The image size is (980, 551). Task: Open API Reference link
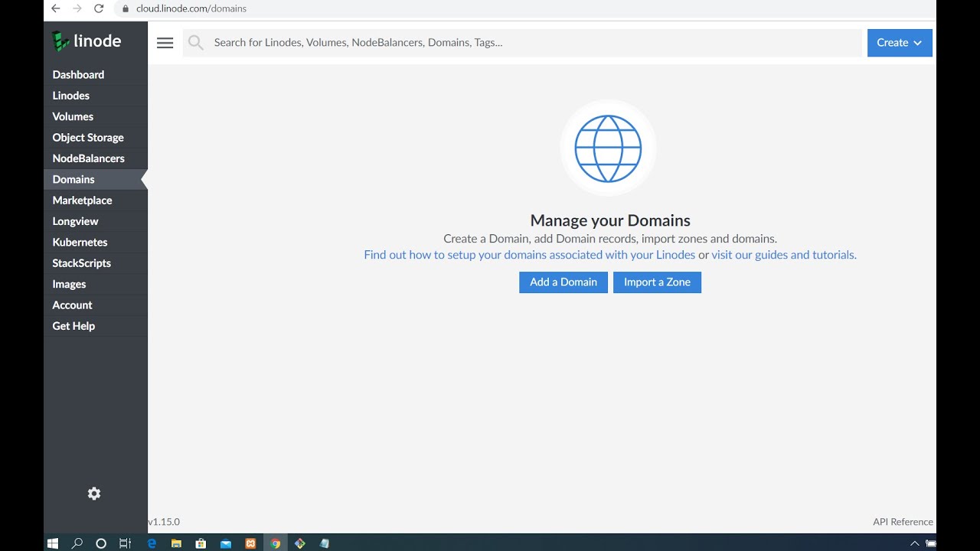[x=903, y=522]
